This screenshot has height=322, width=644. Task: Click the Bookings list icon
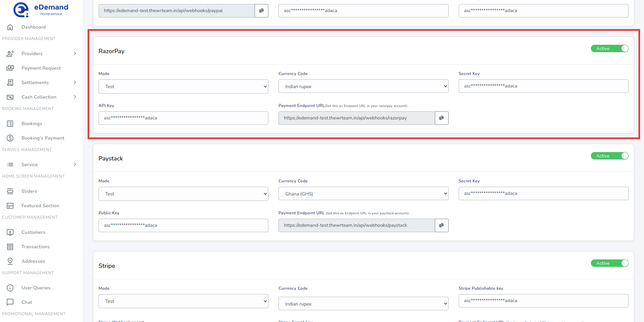[10, 123]
